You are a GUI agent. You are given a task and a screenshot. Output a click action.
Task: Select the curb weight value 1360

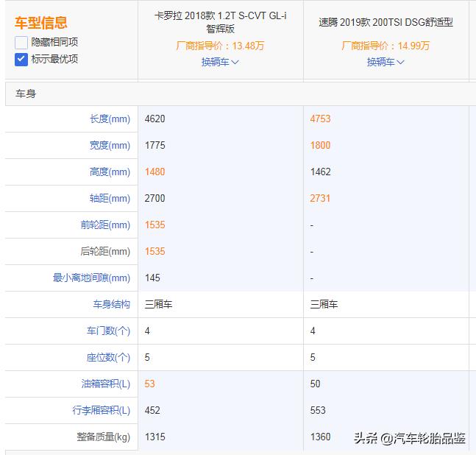[320, 437]
